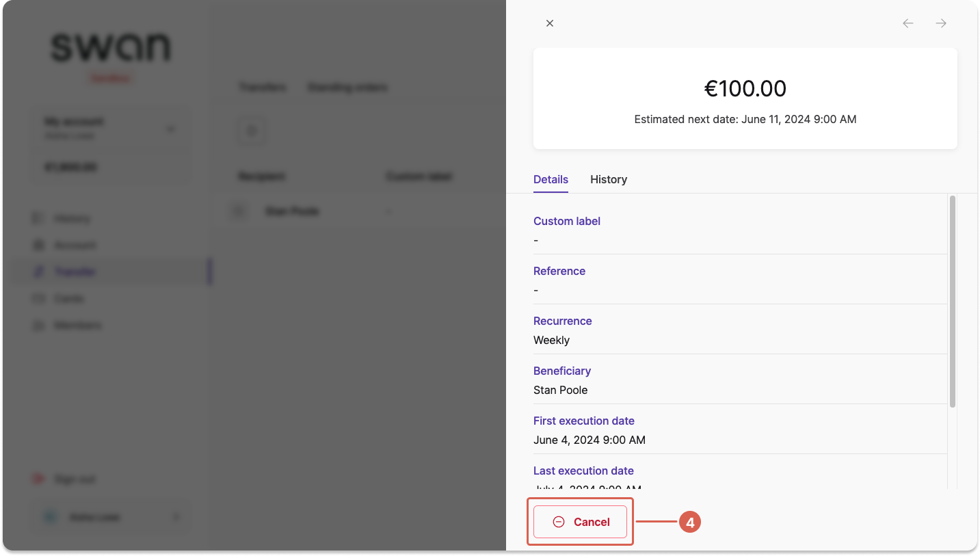The height and width of the screenshot is (556, 980).
Task: Cancel the standing order
Action: pos(580,522)
